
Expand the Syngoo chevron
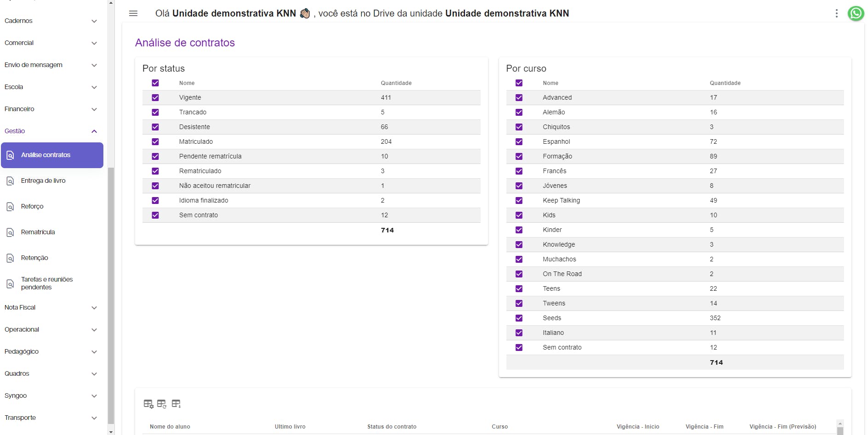click(94, 396)
